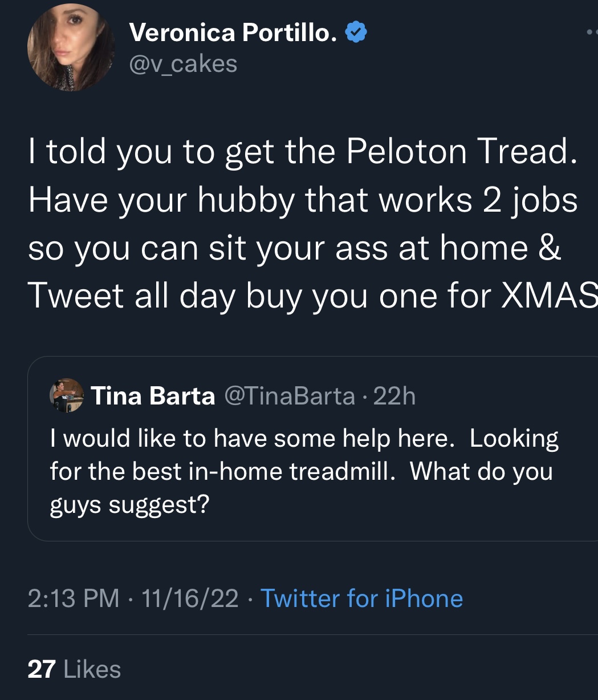Open Tina Barta's name in quoted tweet
Screen dimensions: 598x700
[153, 395]
